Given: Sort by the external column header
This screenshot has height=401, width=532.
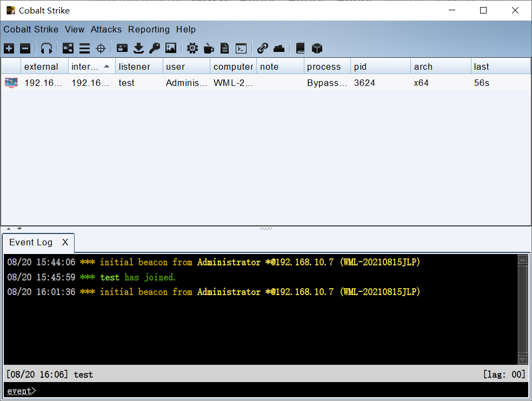Looking at the screenshot, I should (x=44, y=66).
